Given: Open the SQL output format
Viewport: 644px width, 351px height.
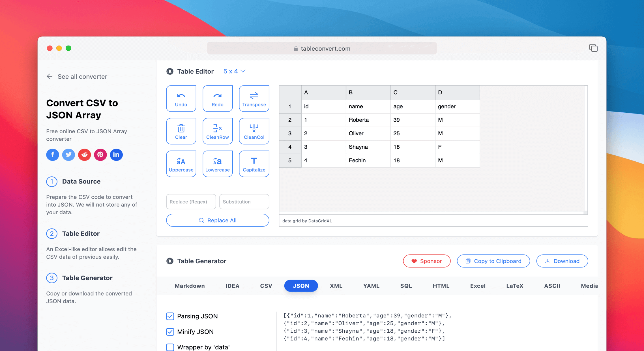Looking at the screenshot, I should pyautogui.click(x=406, y=286).
